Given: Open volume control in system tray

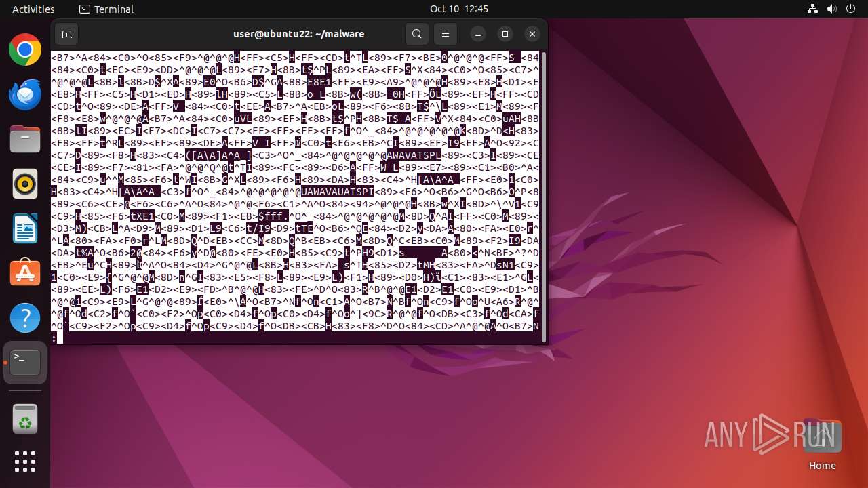Looking at the screenshot, I should (x=831, y=9).
